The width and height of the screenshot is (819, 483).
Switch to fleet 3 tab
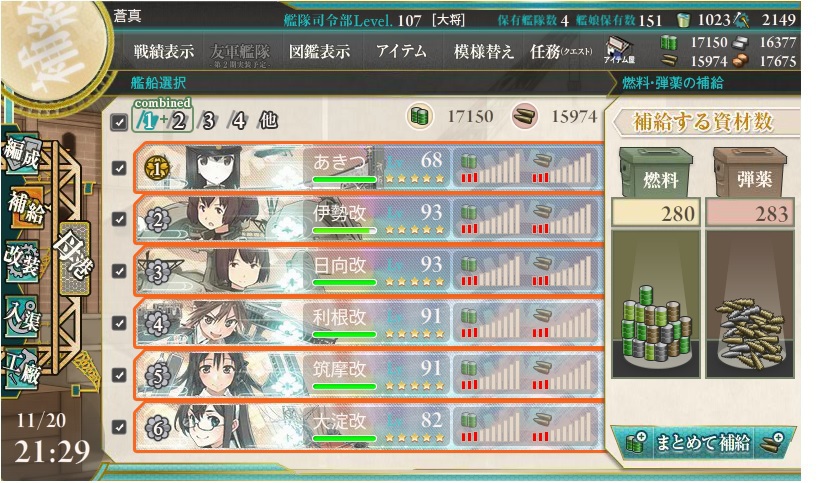[208, 121]
